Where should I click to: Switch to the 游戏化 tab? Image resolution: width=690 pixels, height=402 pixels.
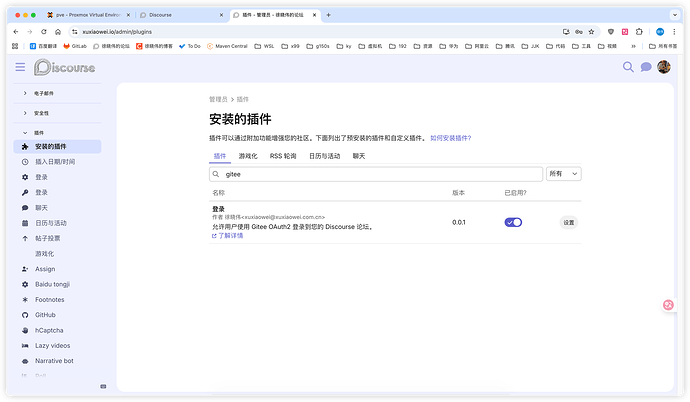(248, 156)
